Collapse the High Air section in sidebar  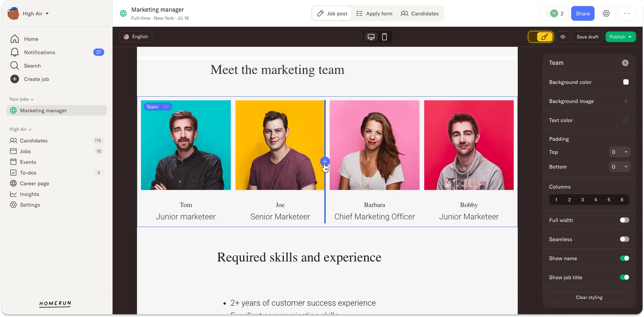point(20,129)
